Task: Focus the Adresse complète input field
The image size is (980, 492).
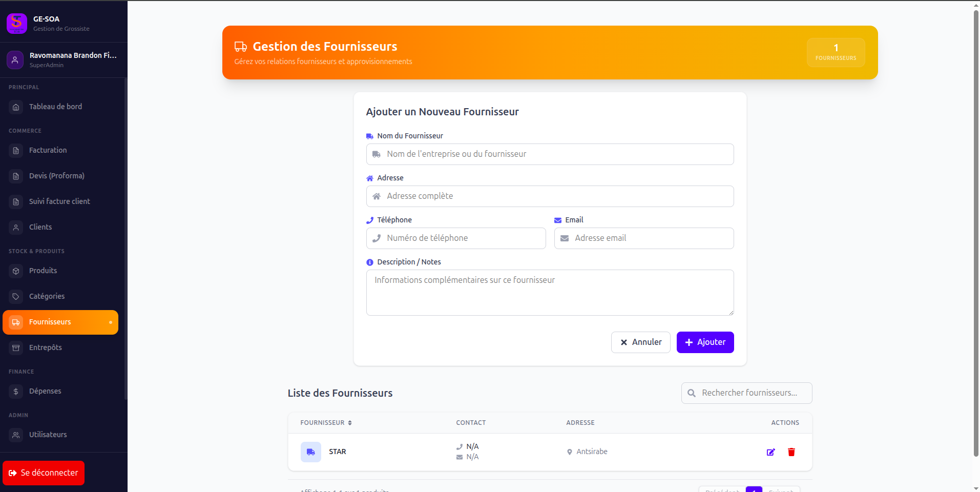Action: [x=550, y=196]
